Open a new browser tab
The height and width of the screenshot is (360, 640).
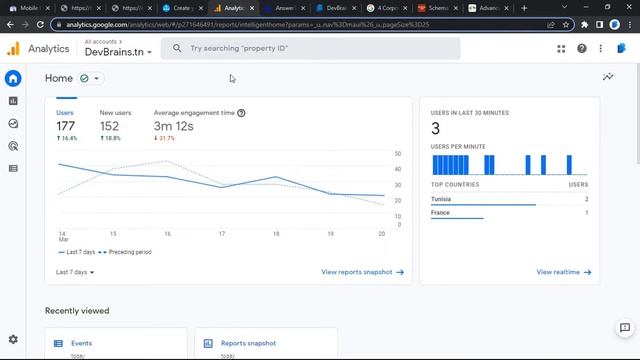(524, 8)
